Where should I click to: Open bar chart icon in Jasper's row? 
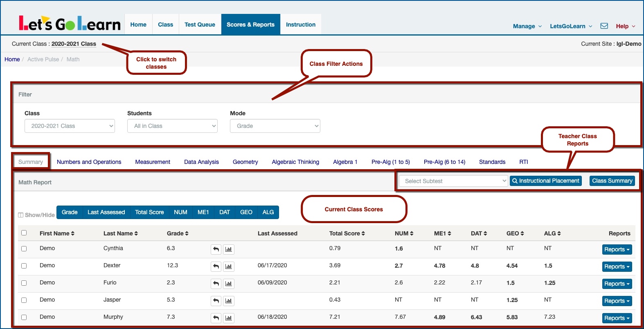[x=229, y=301]
